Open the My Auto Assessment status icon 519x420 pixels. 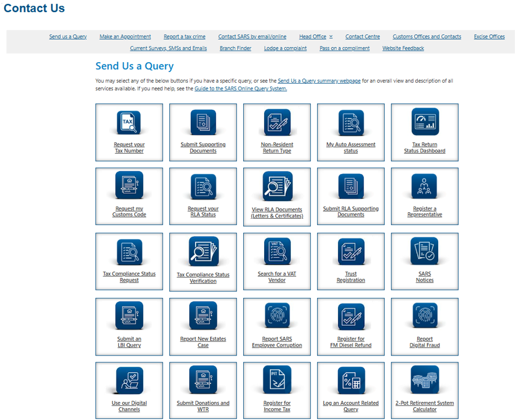(x=351, y=123)
